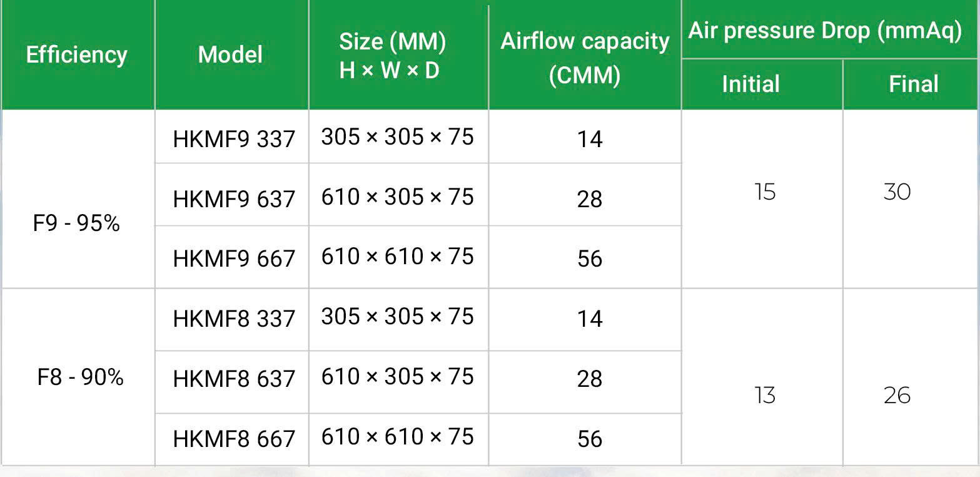Click the HKMF9 337 model cell

pyautogui.click(x=233, y=139)
